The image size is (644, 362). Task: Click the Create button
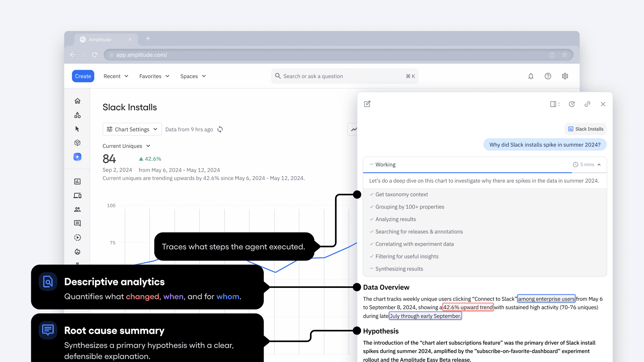coord(83,76)
